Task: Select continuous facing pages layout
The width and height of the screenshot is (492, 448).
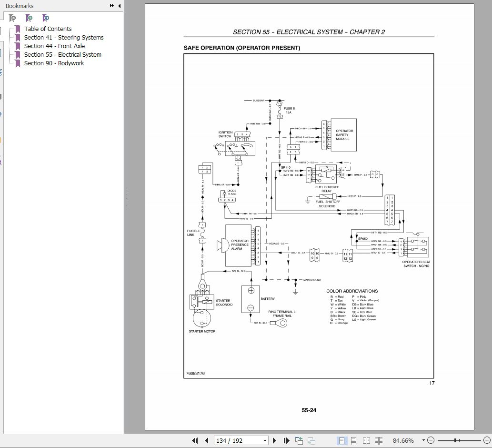Action: click(379, 440)
